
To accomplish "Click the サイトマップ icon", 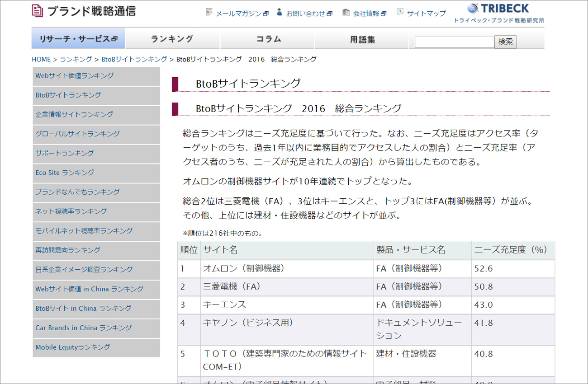I will click(x=400, y=12).
